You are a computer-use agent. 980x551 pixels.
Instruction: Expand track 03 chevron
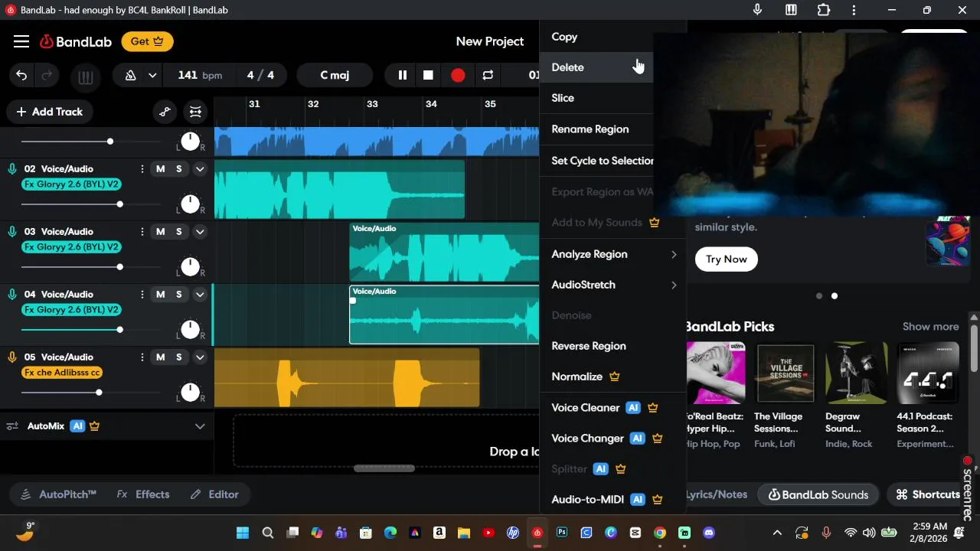point(200,232)
